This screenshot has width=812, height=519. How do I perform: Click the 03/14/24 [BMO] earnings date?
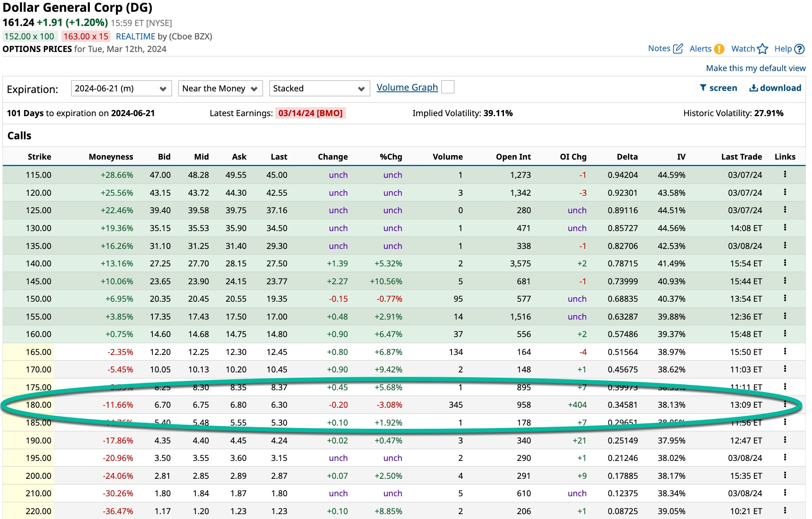click(x=310, y=113)
